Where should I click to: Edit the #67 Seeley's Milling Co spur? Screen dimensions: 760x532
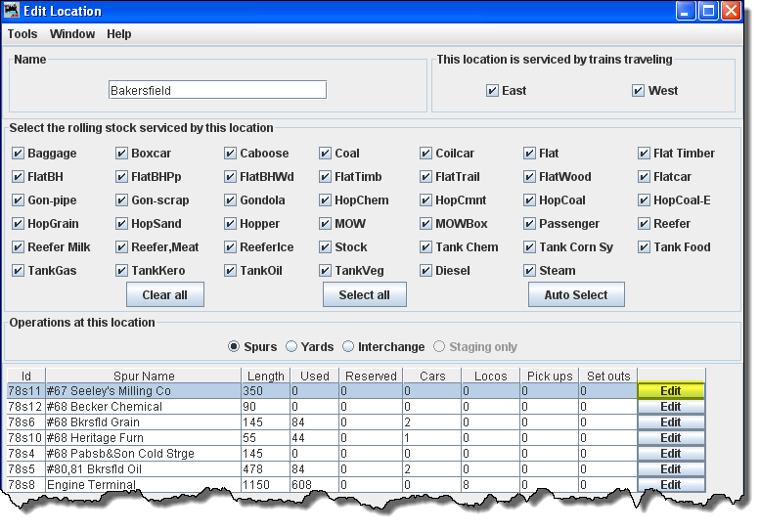point(670,391)
